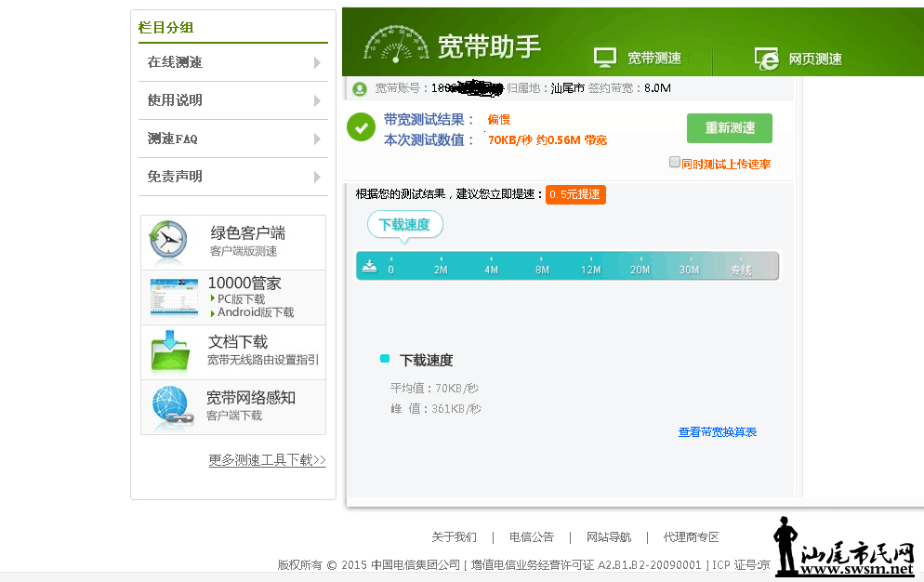
Task: Click the 宽带网络感知 title text
Action: [x=251, y=397]
